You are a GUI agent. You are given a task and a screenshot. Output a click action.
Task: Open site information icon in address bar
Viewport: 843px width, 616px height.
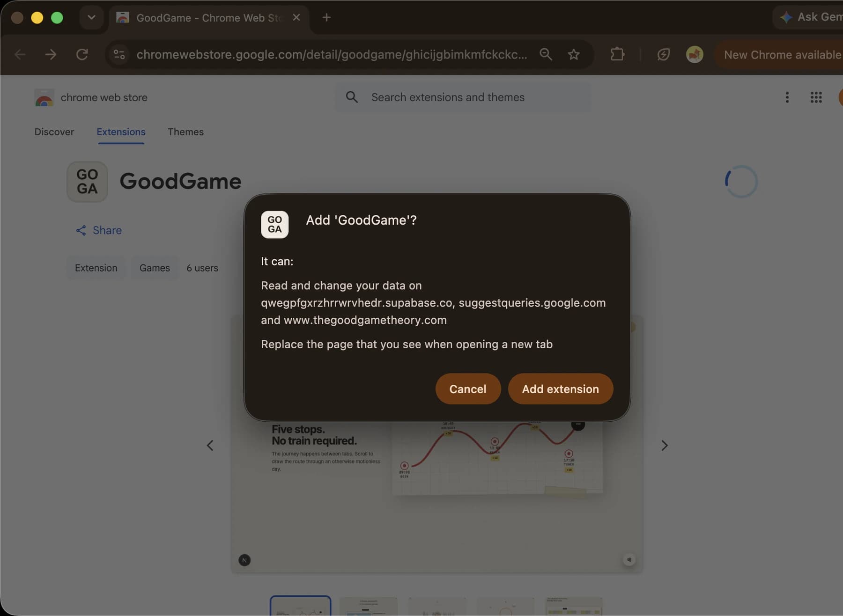tap(119, 55)
